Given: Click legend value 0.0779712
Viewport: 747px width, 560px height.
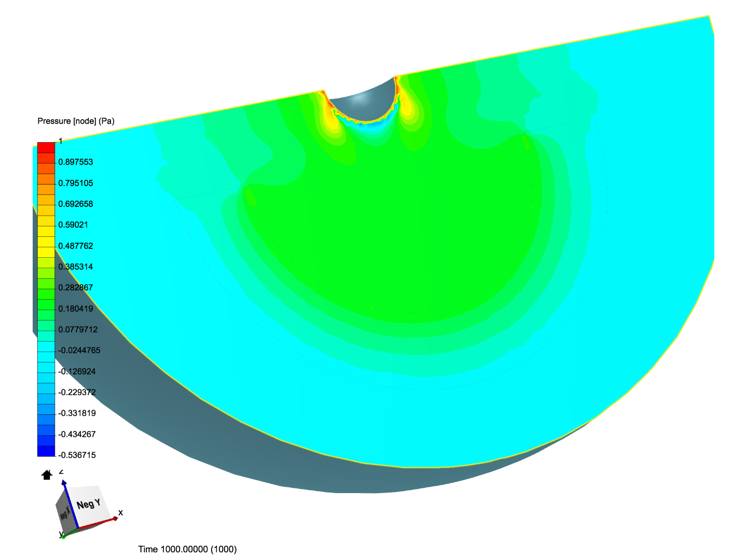Looking at the screenshot, I should 78,329.
